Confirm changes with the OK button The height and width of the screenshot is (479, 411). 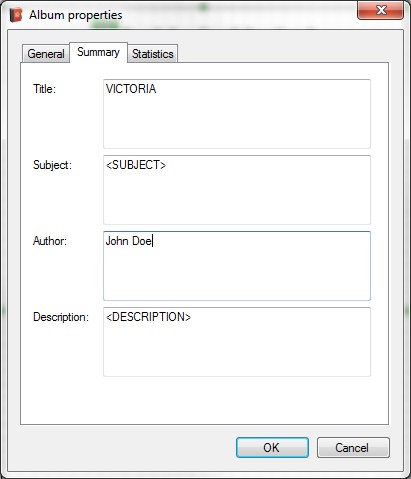click(x=272, y=447)
